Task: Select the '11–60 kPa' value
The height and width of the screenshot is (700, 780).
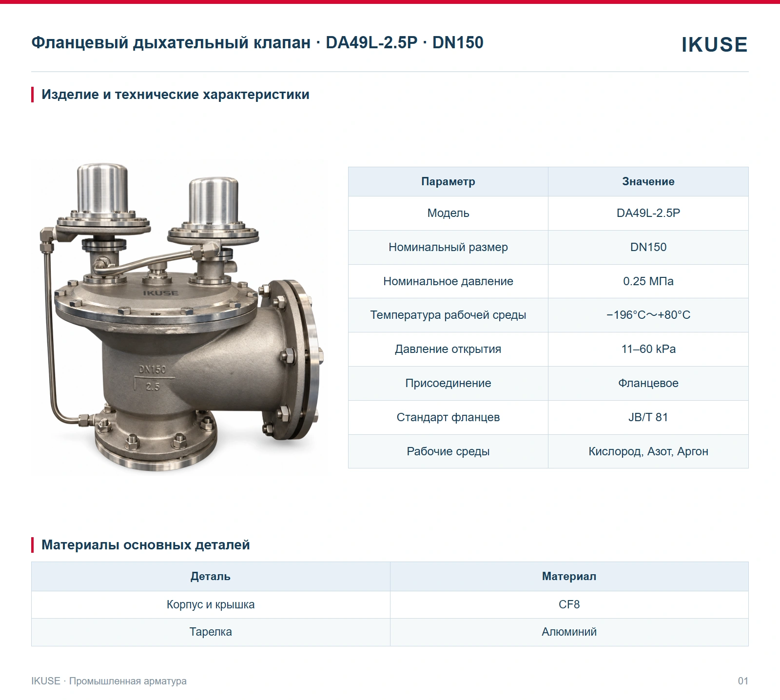Action: 648,349
